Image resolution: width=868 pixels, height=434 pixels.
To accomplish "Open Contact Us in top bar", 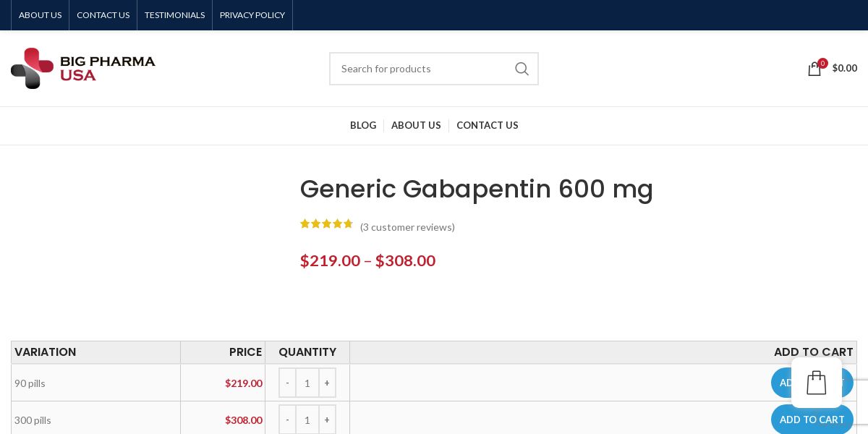I will click(103, 15).
